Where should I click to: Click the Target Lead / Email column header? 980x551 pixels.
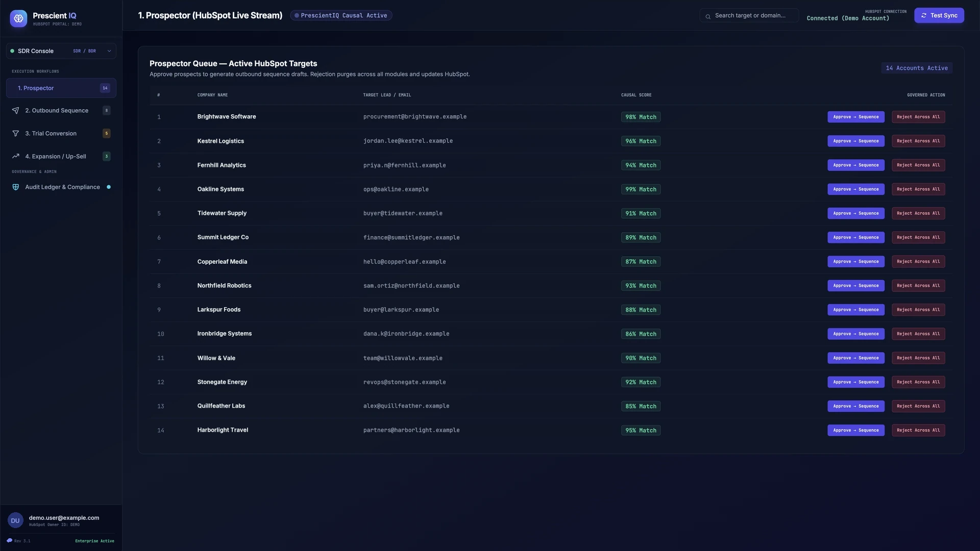tap(387, 95)
